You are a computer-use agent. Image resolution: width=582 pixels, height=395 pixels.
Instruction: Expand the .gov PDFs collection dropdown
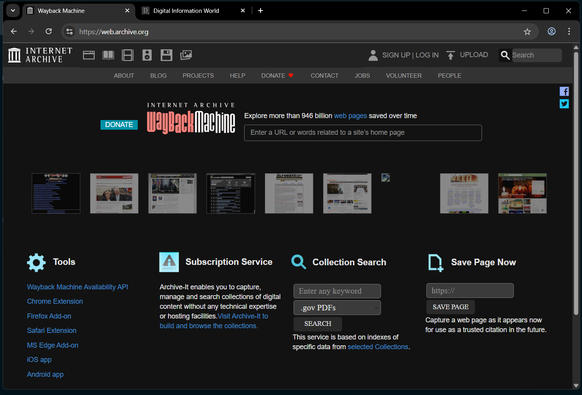point(337,308)
